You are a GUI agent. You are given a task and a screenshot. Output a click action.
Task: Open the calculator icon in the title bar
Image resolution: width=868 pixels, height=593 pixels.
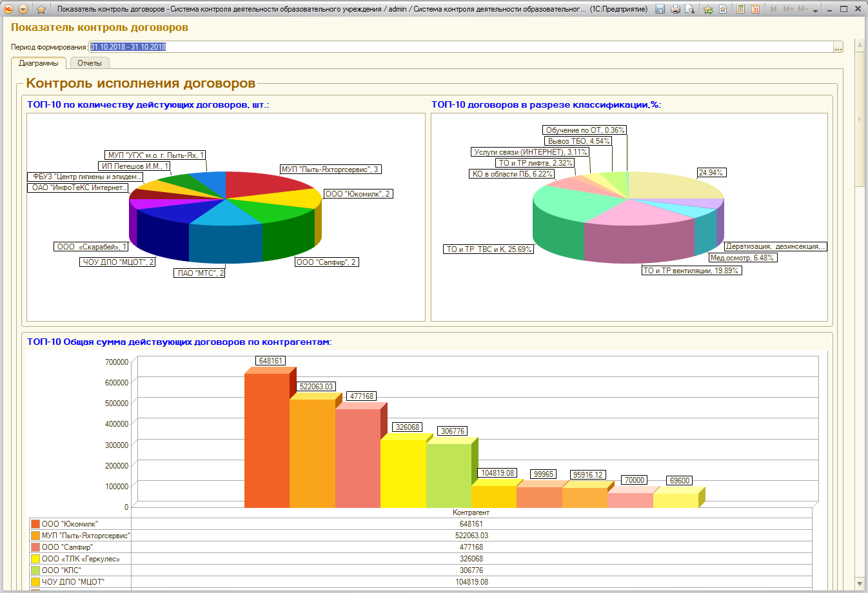pos(740,9)
